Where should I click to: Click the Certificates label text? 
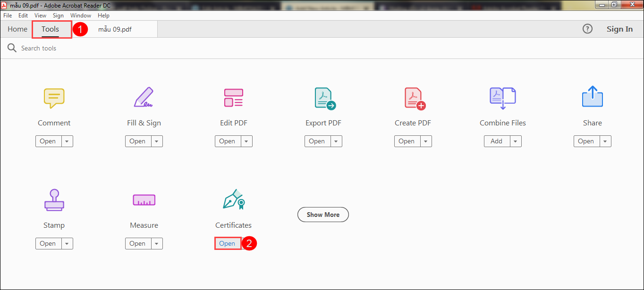click(x=233, y=225)
